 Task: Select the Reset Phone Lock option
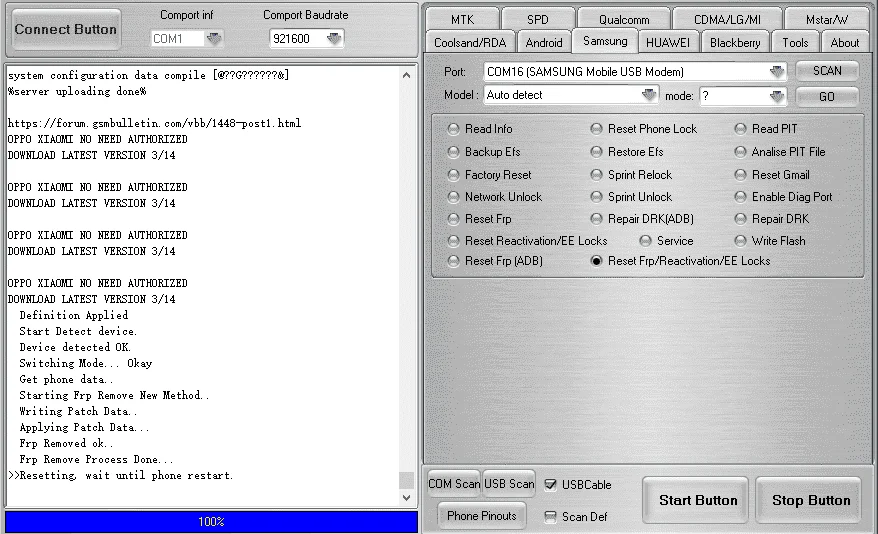tap(644, 129)
